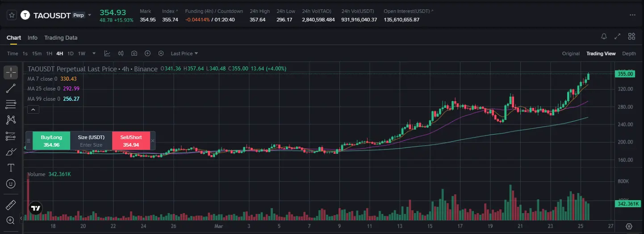The height and width of the screenshot is (234, 644).
Task: Select the 15m interval
Action: (37, 53)
